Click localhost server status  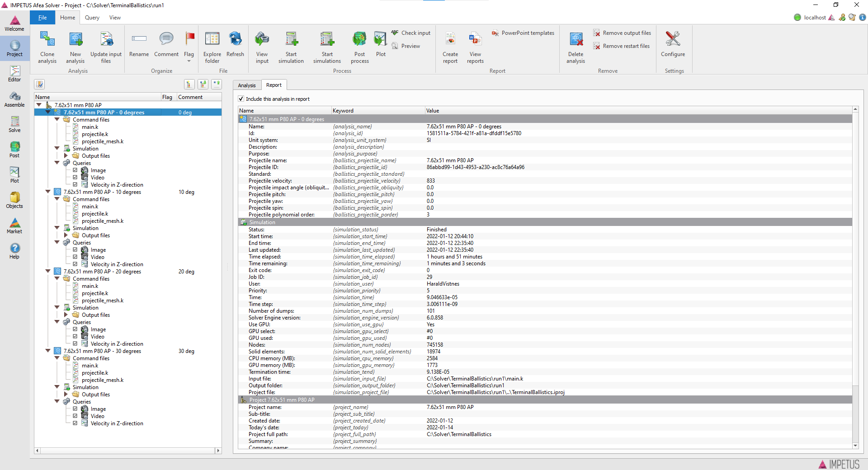tap(810, 18)
